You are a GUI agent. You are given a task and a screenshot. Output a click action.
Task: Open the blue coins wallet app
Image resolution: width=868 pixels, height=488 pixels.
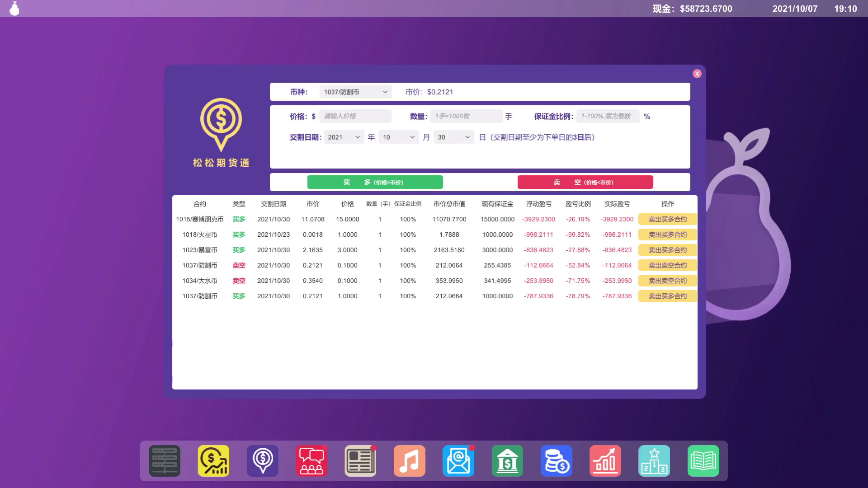556,460
